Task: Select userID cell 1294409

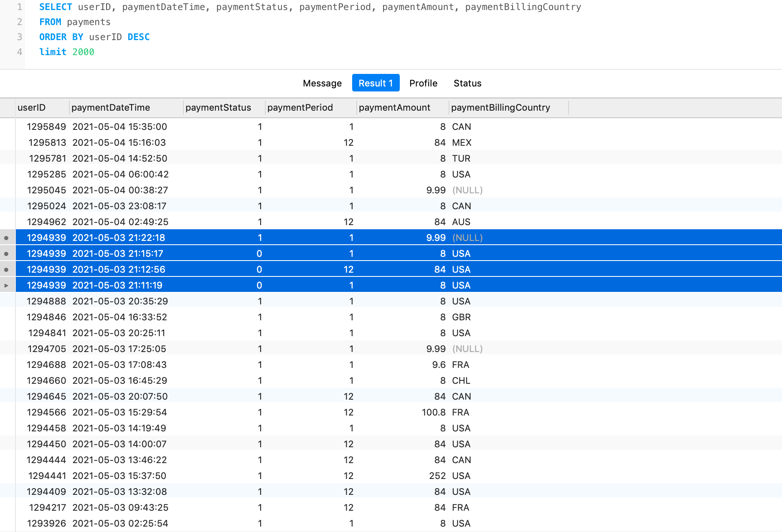Action: pos(46,491)
